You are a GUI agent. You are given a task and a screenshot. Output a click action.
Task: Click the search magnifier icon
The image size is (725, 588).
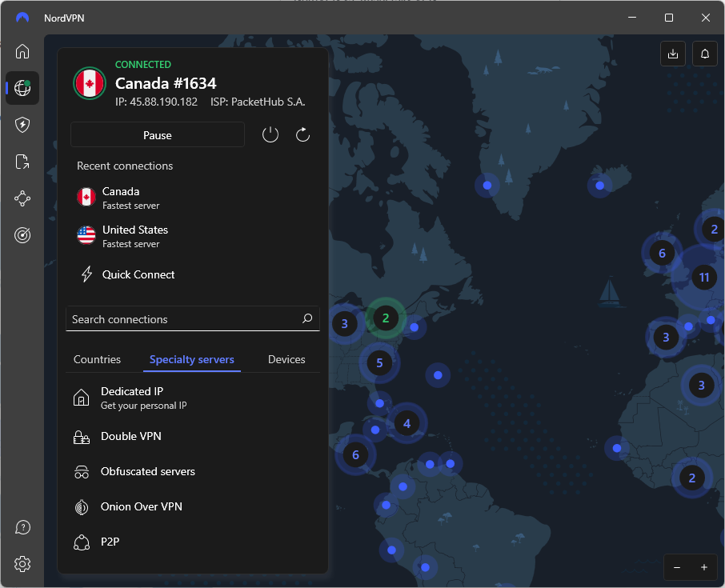(307, 318)
